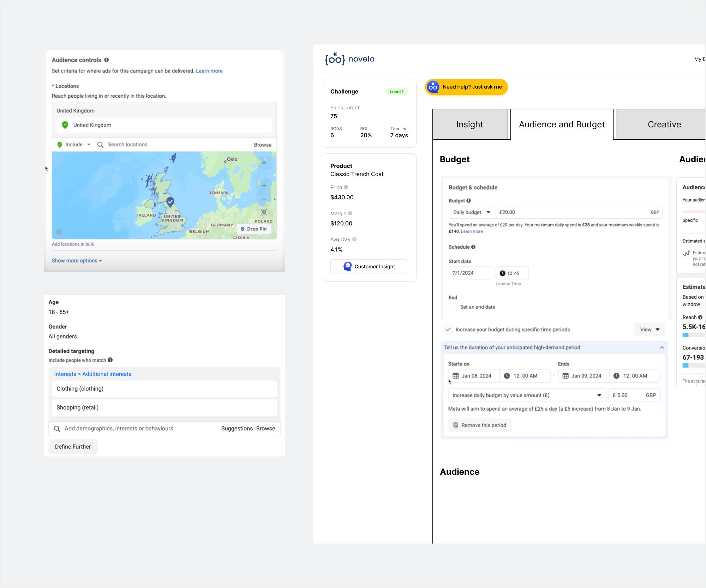The width and height of the screenshot is (706, 588).
Task: Click the Reach estimate bar
Action: 693,335
